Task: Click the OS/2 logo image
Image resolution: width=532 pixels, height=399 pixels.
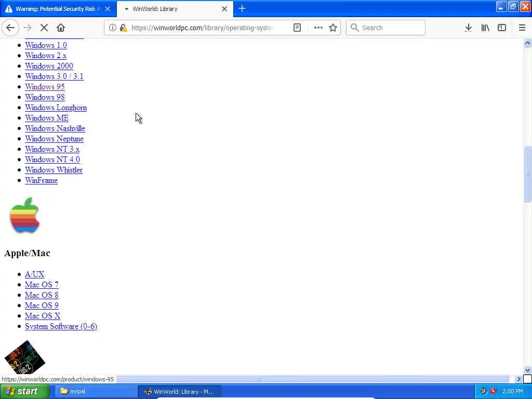Action: pyautogui.click(x=25, y=357)
